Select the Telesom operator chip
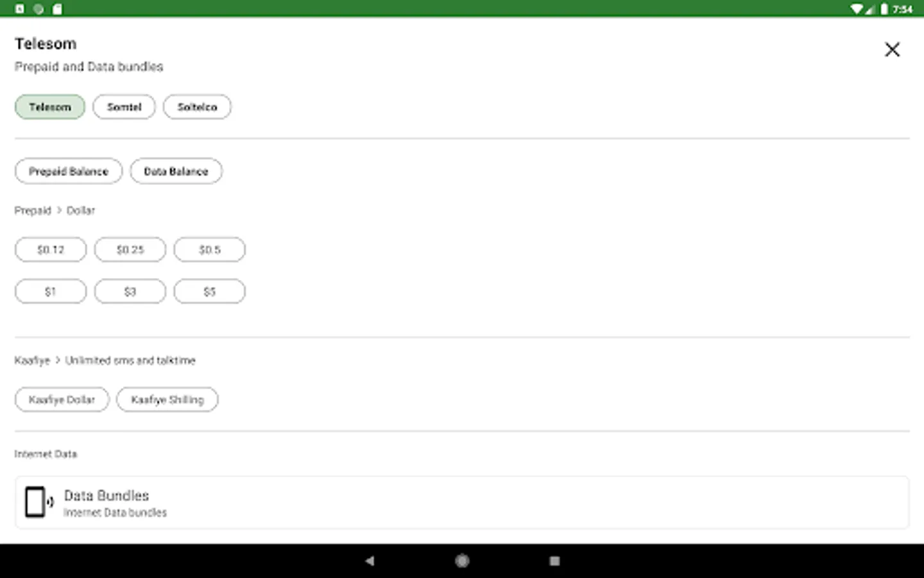The image size is (924, 578). click(50, 107)
